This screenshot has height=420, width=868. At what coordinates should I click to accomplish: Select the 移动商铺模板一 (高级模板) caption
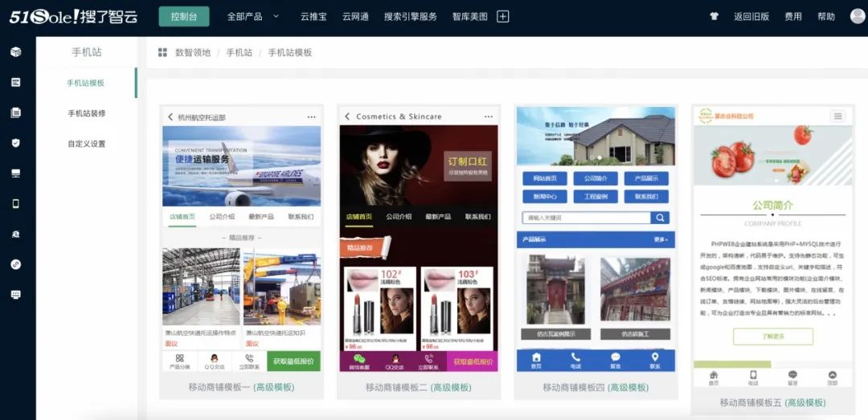point(241,387)
